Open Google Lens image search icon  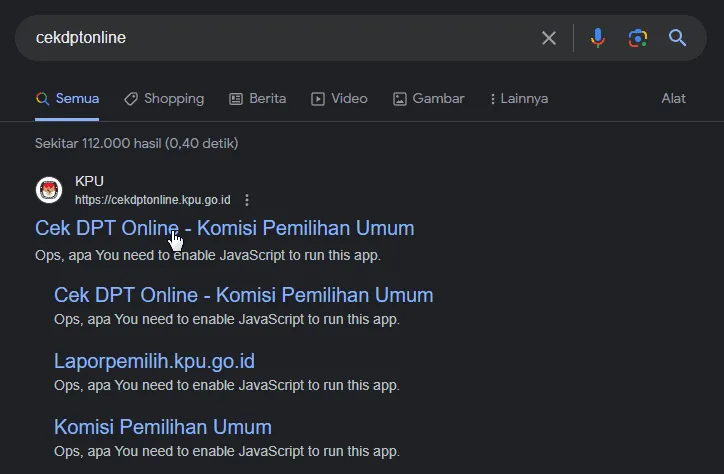coord(638,38)
